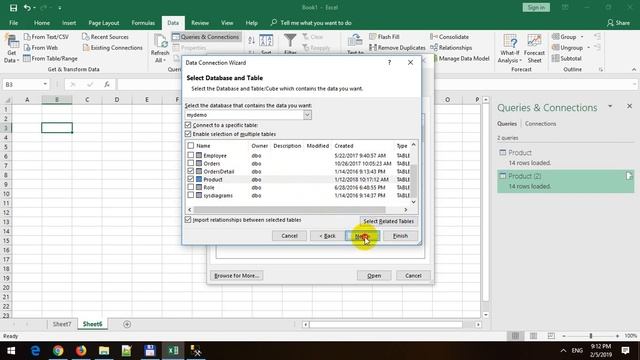The height and width of the screenshot is (360, 640).
Task: Click Remove Duplicates icon
Action: point(373,47)
